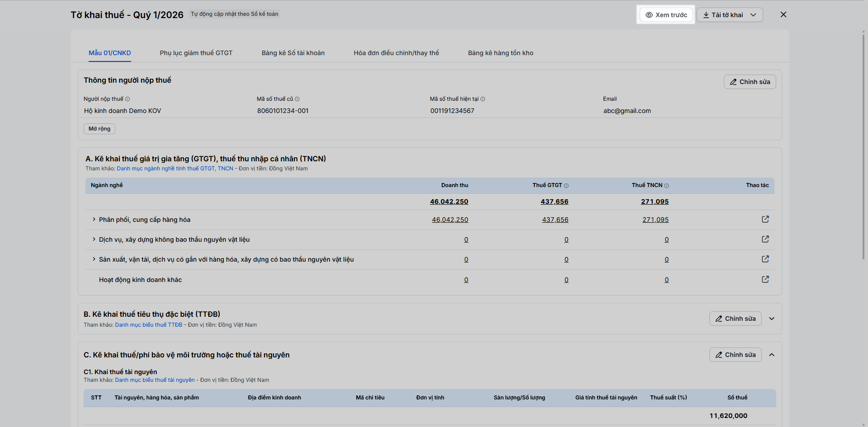Open external link for Phân phối, cung cấp hàng hóa row

point(765,219)
